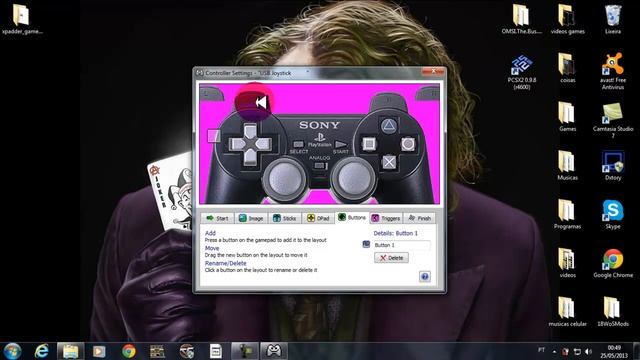Open the videos games folder

567,20
